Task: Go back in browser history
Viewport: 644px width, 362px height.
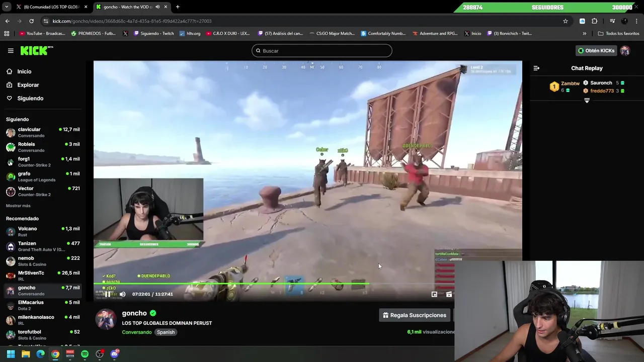Action: 7,21
